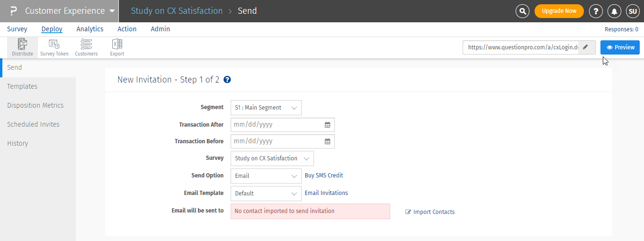Click the Transaction Before date field
Image resolution: width=644 pixels, height=241 pixels.
point(277,141)
